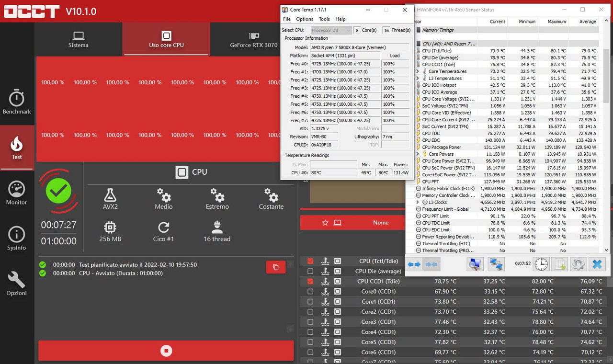Click the CPUID 0xA20F10 field
Image resolution: width=613 pixels, height=364 pixels.
pyautogui.click(x=323, y=145)
